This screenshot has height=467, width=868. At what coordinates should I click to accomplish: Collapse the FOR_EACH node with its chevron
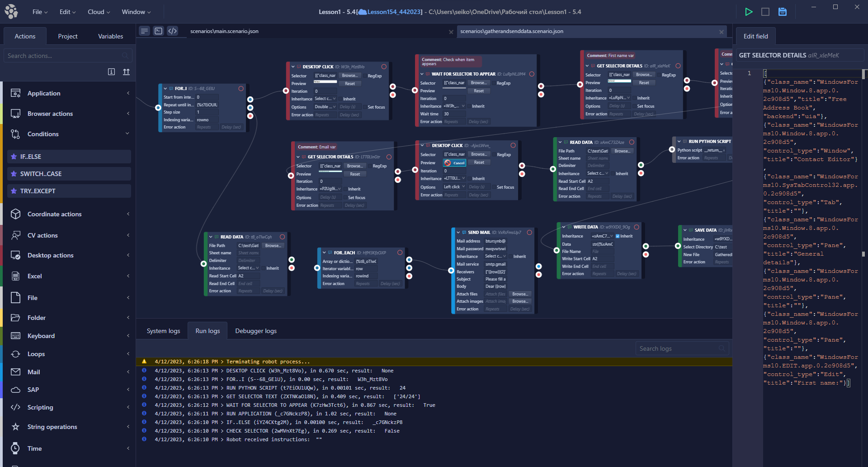click(x=324, y=252)
